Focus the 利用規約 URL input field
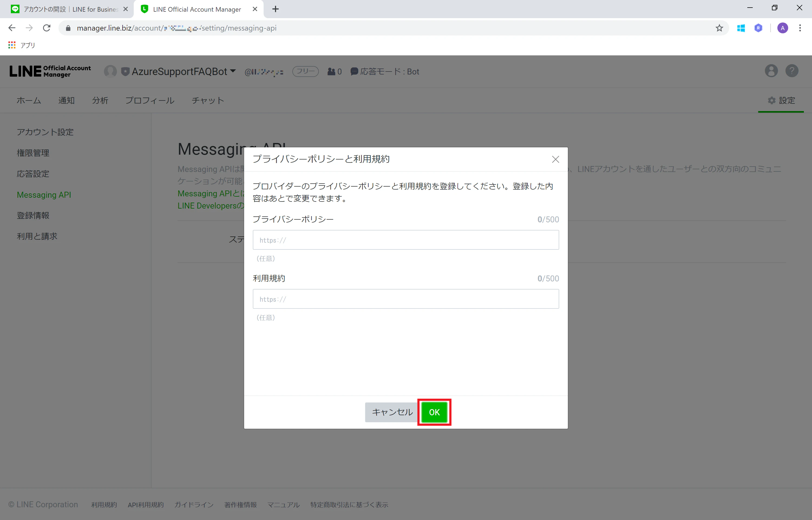This screenshot has width=812, height=520. pos(406,299)
